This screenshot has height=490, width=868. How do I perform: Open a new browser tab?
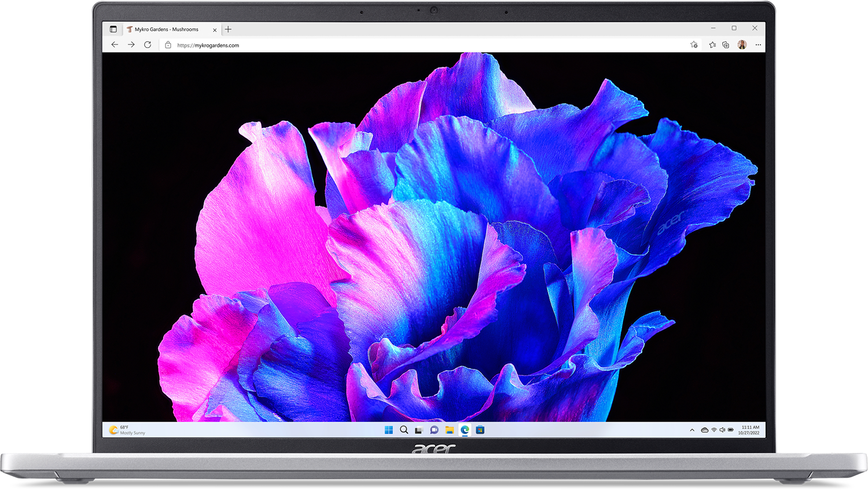[228, 29]
